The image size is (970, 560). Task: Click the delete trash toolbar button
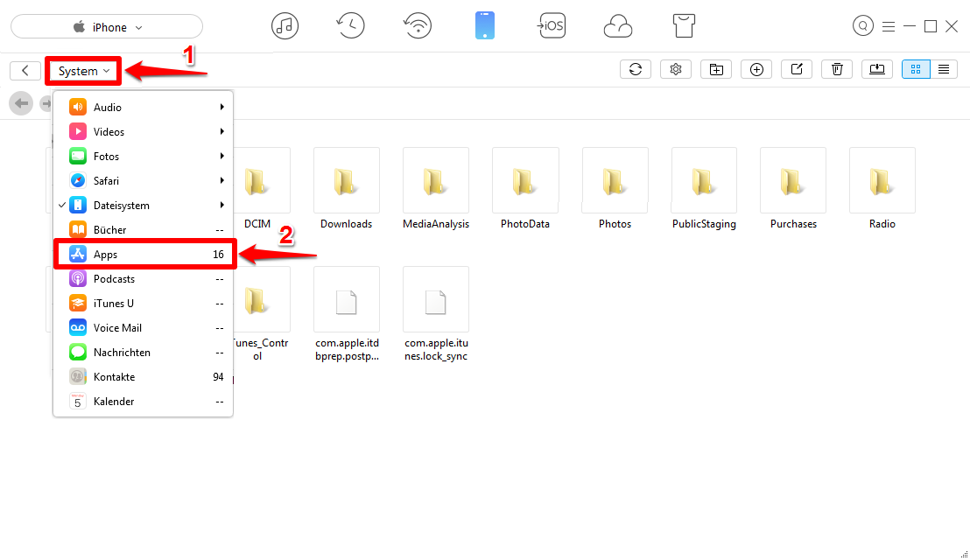(x=837, y=69)
